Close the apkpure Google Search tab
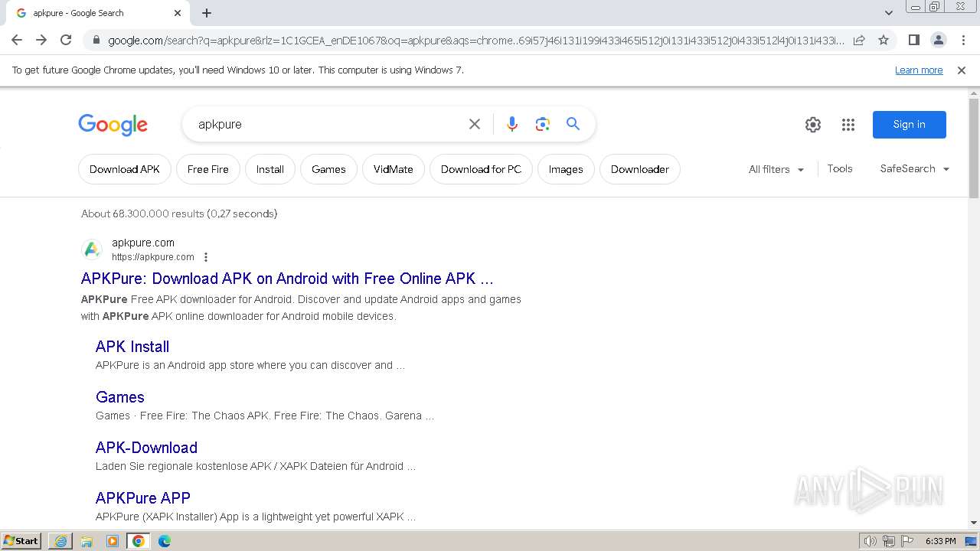Image resolution: width=980 pixels, height=551 pixels. 178,13
